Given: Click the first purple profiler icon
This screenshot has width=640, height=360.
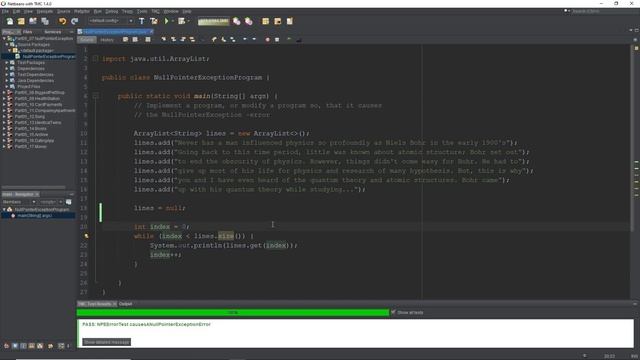Looking at the screenshot, I should click(x=236, y=21).
